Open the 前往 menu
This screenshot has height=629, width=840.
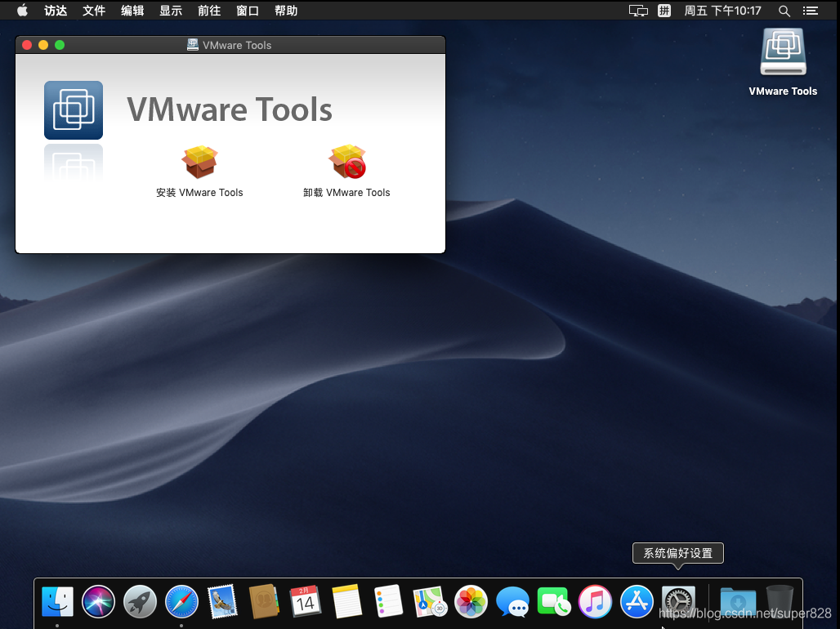coord(209,11)
